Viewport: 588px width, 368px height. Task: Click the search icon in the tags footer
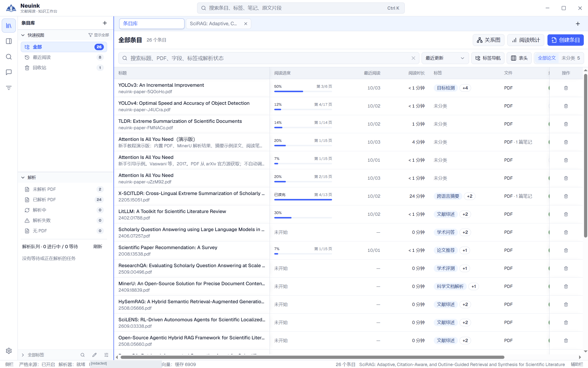(x=83, y=355)
